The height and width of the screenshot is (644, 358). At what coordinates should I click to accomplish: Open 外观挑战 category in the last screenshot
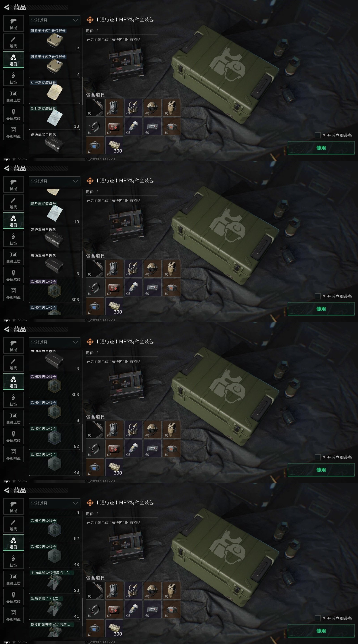[13, 615]
